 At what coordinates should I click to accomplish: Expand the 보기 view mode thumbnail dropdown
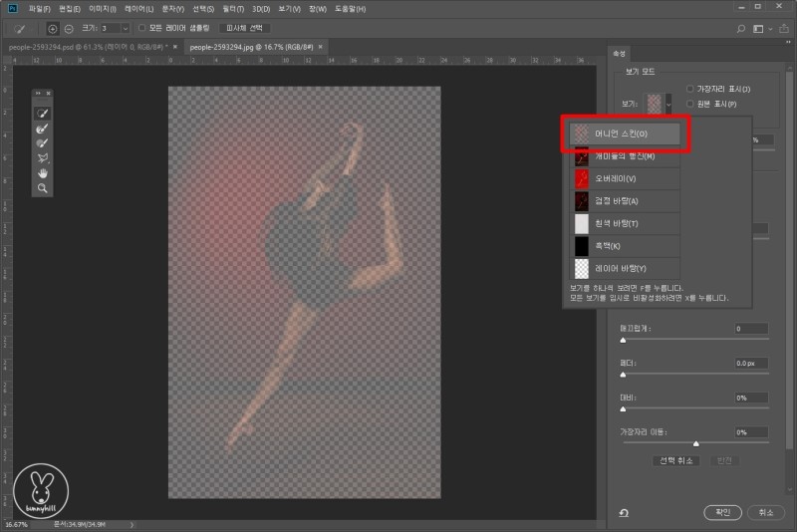coord(669,103)
